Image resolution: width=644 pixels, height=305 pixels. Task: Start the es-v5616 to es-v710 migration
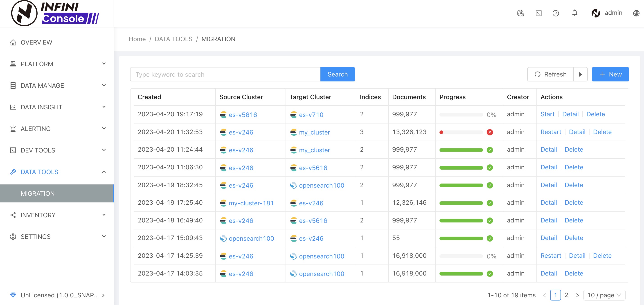coord(547,114)
